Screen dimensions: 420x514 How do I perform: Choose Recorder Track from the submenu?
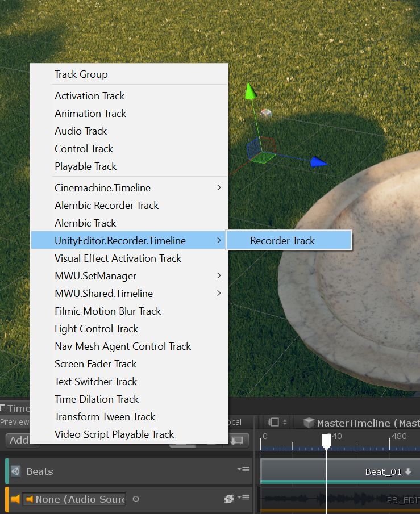(282, 241)
